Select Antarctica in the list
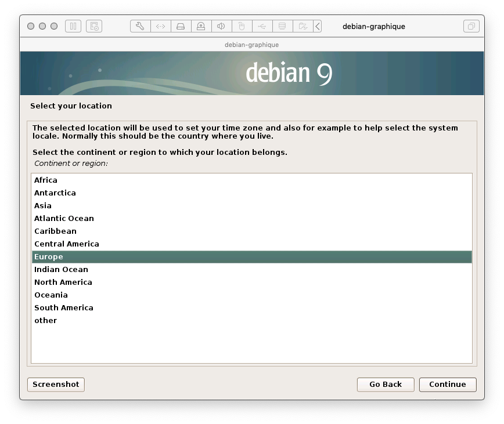Viewport: 504px width, 424px height. pos(251,193)
